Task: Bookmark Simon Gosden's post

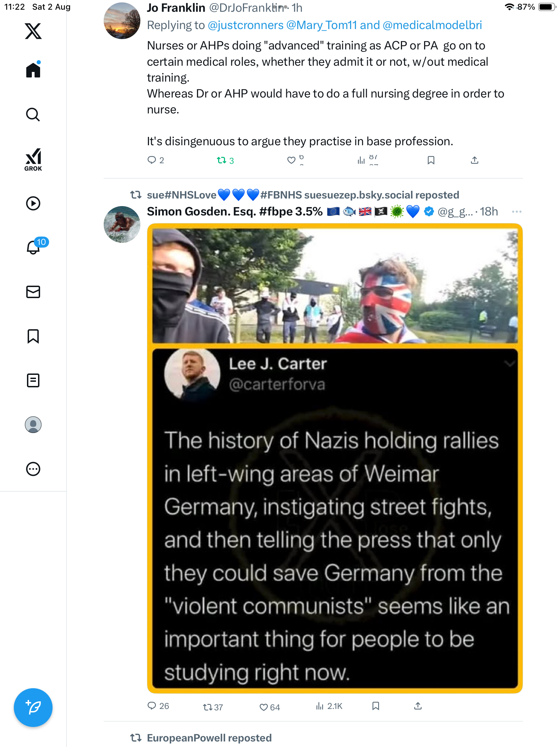Action: tap(376, 706)
